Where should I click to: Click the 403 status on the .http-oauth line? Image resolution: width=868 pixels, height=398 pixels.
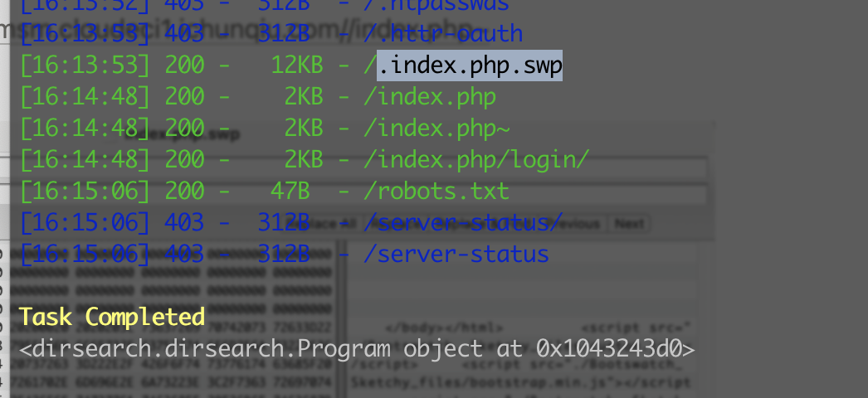pyautogui.click(x=184, y=34)
